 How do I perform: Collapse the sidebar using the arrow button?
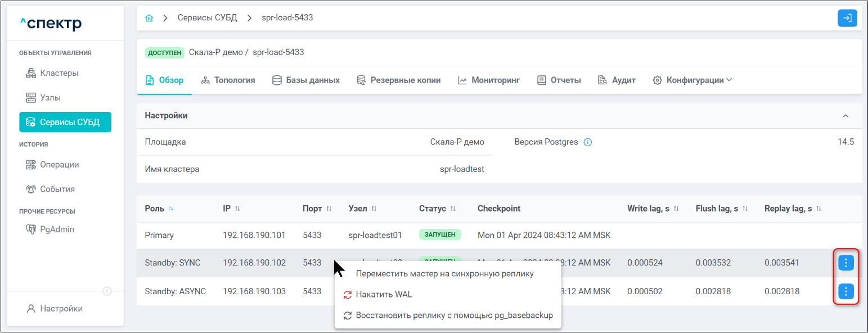[x=107, y=291]
